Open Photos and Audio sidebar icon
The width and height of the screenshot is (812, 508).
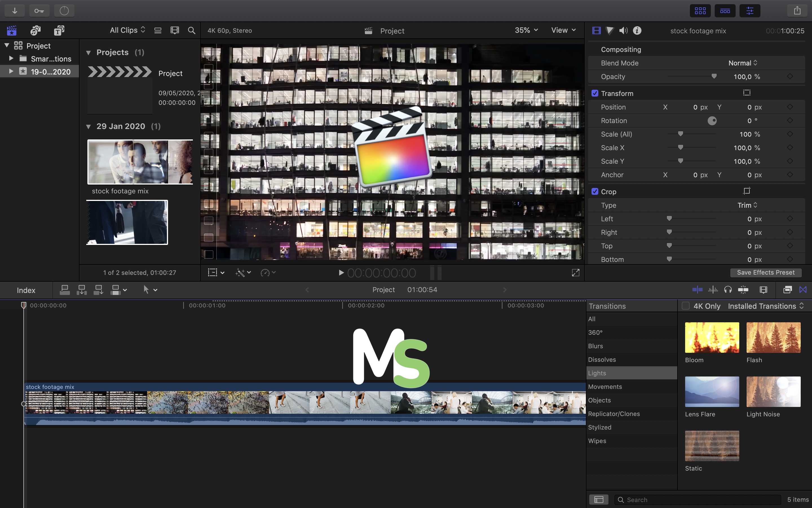[x=36, y=30]
